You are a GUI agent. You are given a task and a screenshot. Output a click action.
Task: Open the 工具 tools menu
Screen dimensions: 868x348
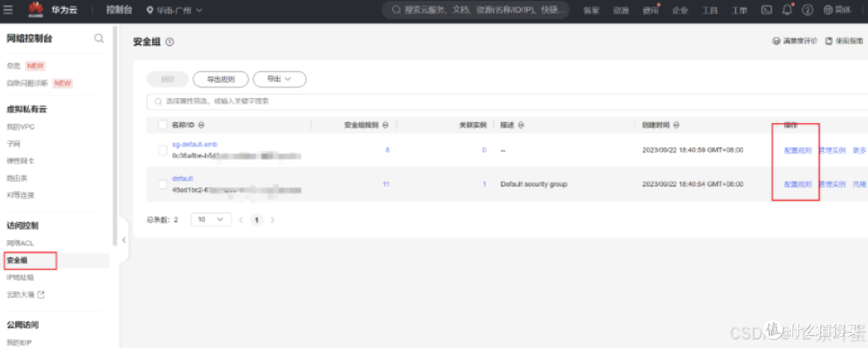point(710,10)
